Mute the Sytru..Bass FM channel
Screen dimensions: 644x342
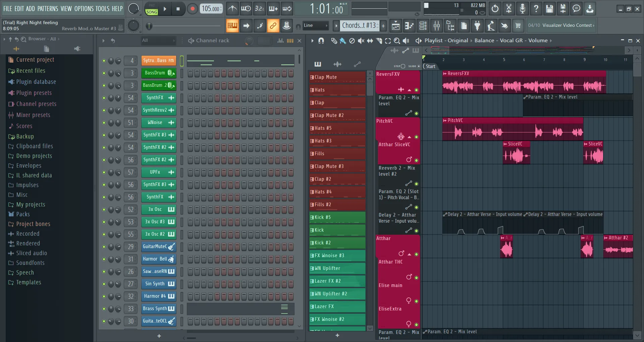coord(104,61)
